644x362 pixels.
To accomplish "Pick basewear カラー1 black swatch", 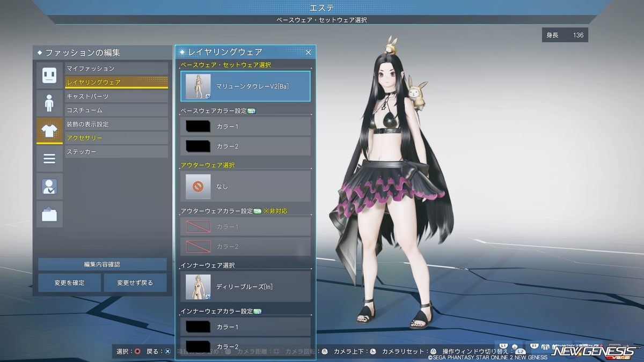I will click(x=197, y=127).
